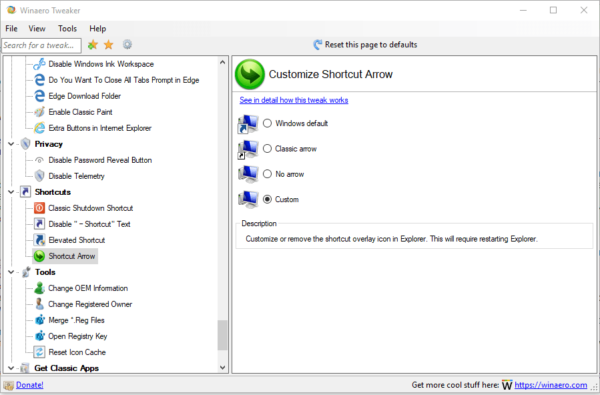This screenshot has width=600, height=395.
Task: Select Extra Buttons in Internet Explorer item
Action: (100, 128)
